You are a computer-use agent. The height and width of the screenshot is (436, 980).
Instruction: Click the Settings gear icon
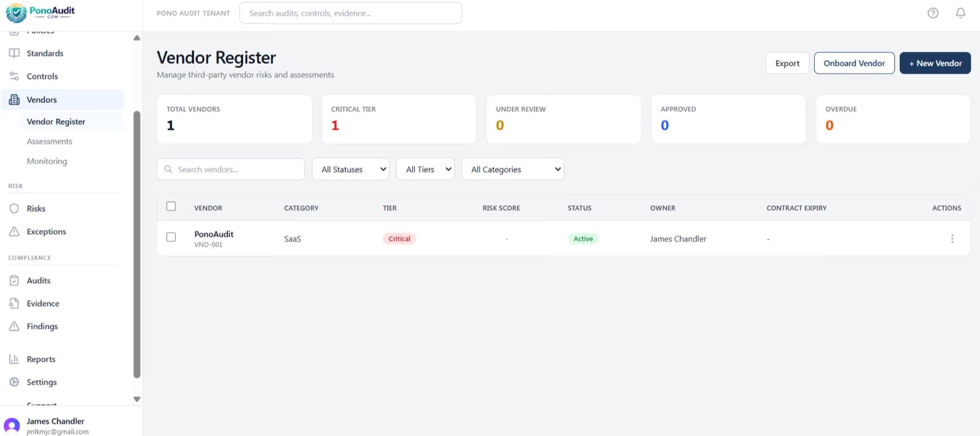pos(14,382)
